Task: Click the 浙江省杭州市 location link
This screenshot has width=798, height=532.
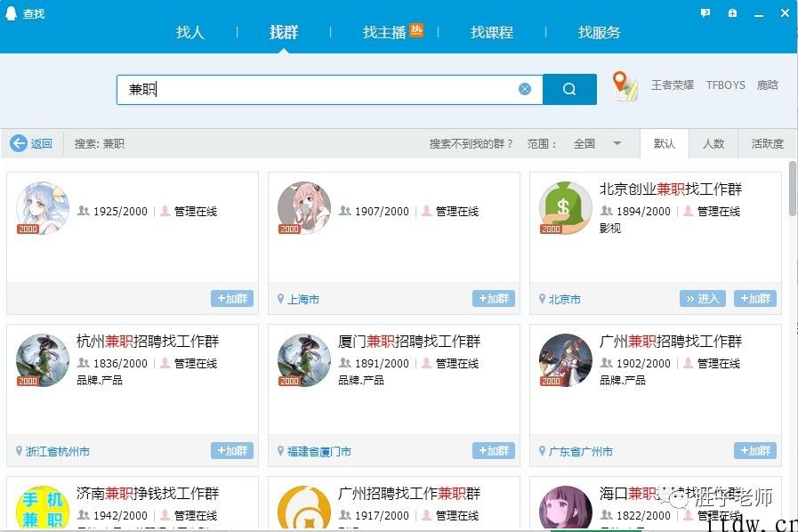Action: coord(58,451)
